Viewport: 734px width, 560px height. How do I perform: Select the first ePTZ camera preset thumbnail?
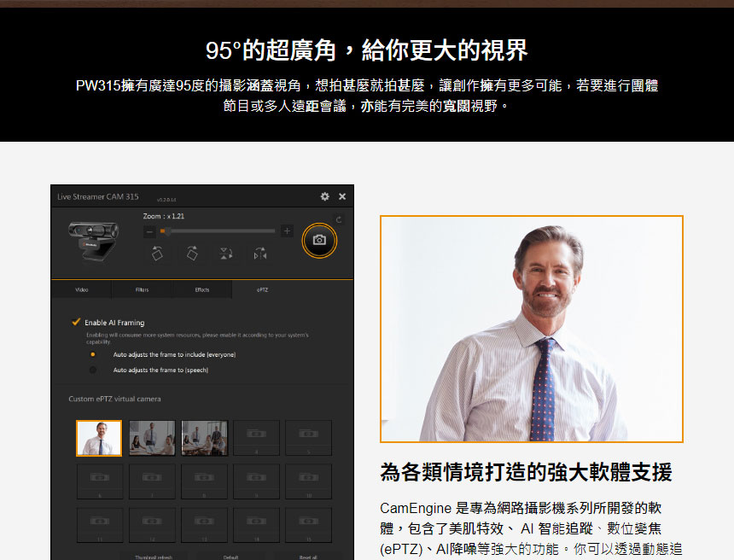(x=98, y=436)
